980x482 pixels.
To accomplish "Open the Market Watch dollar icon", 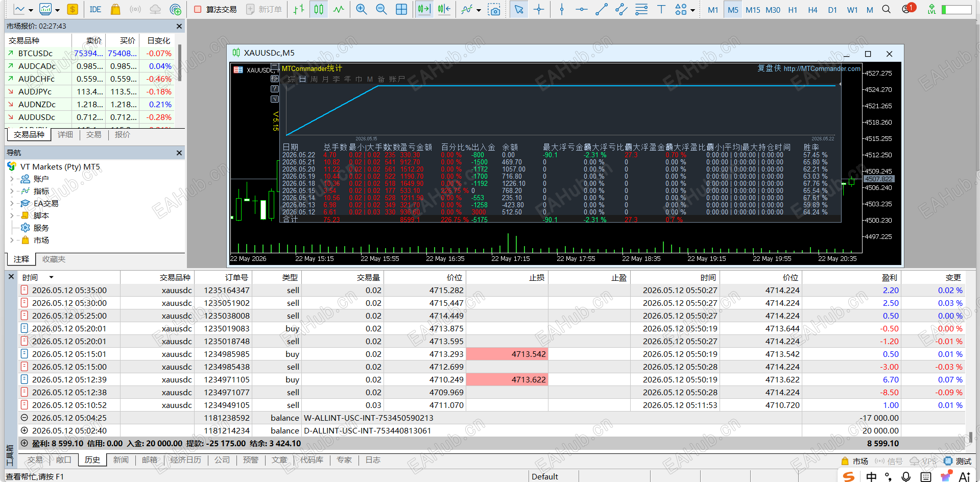I will pos(73,9).
